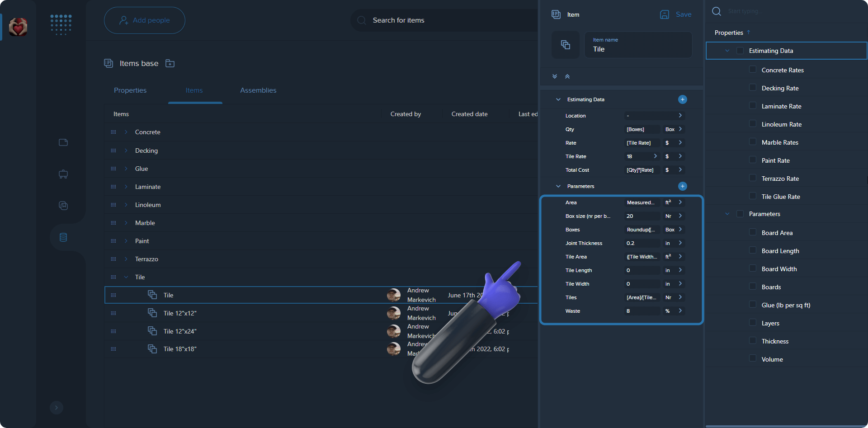Switch to the Assemblies tab
Image resolution: width=868 pixels, height=428 pixels.
[x=258, y=90]
